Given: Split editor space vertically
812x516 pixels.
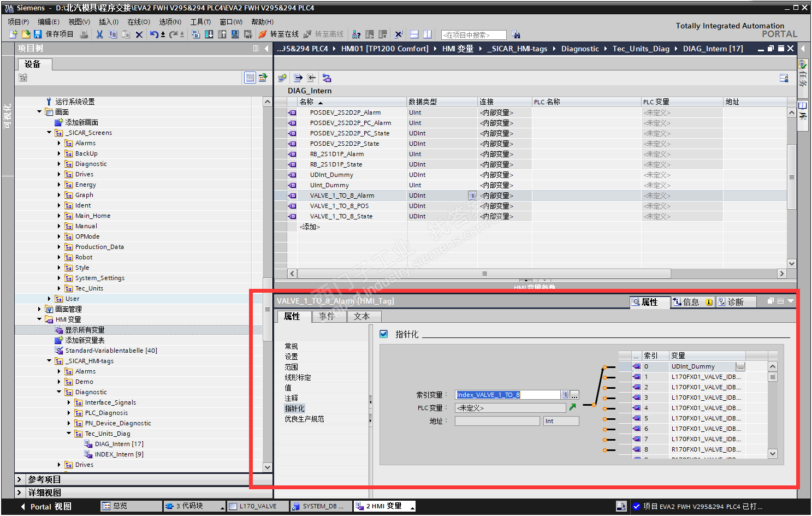Looking at the screenshot, I should [x=428, y=34].
